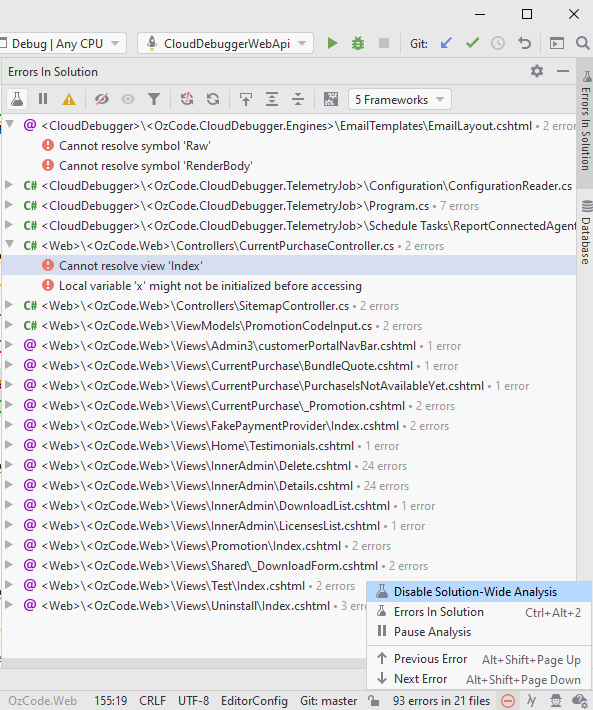Open the run-anything terminal icon
This screenshot has width=593, height=710.
coord(556,43)
